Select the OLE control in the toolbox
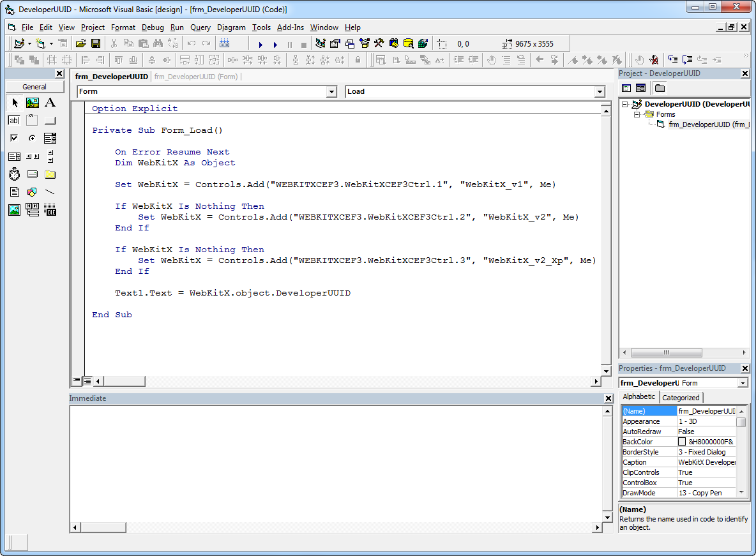Screen dimensions: 756x556 pos(50,210)
